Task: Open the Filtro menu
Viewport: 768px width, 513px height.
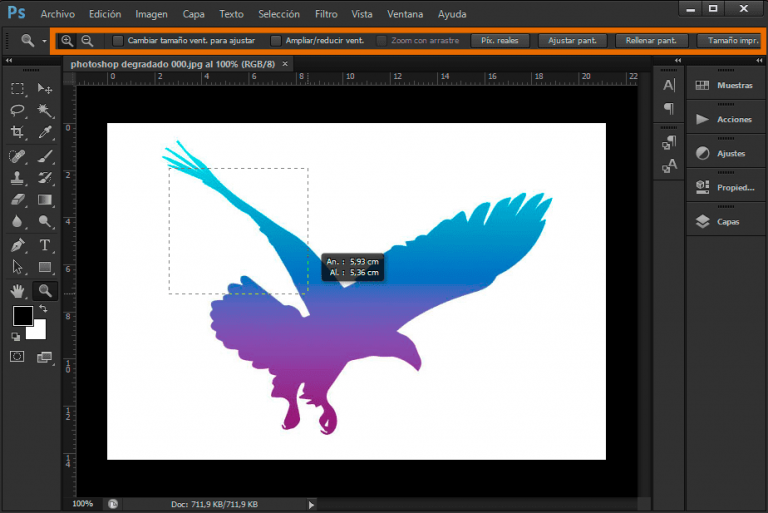Action: (x=326, y=14)
